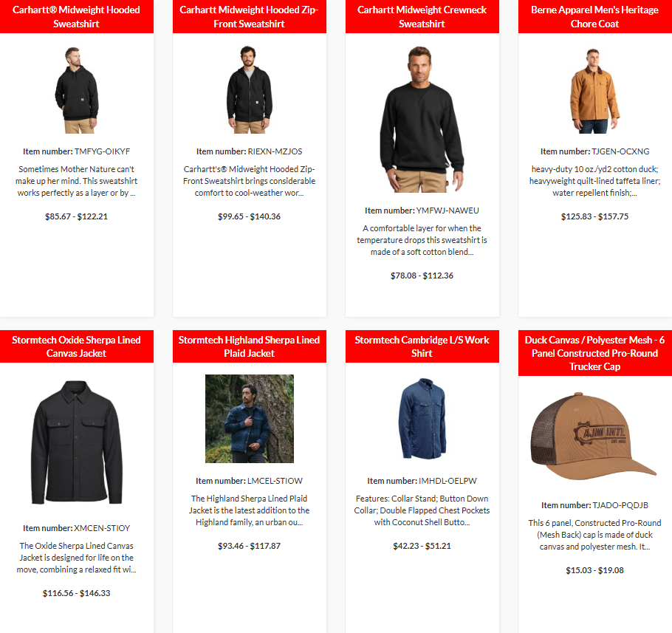Click the blue work shirt product image
Screen dimensions: 672x633
click(x=422, y=418)
